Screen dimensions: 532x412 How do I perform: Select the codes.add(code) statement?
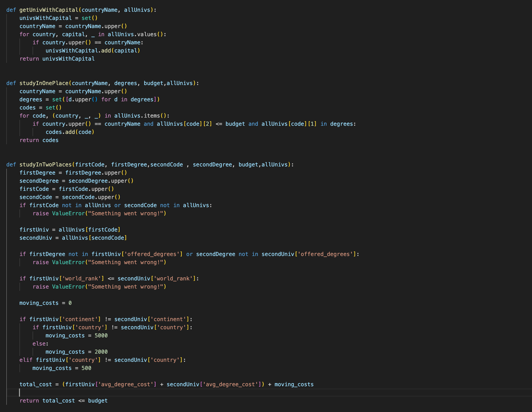point(70,132)
